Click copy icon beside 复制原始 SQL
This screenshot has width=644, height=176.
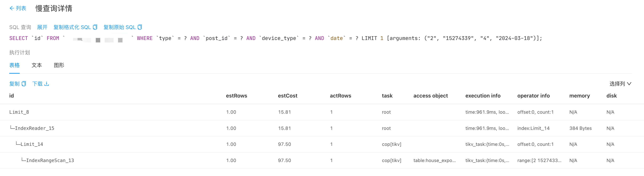[x=140, y=27]
